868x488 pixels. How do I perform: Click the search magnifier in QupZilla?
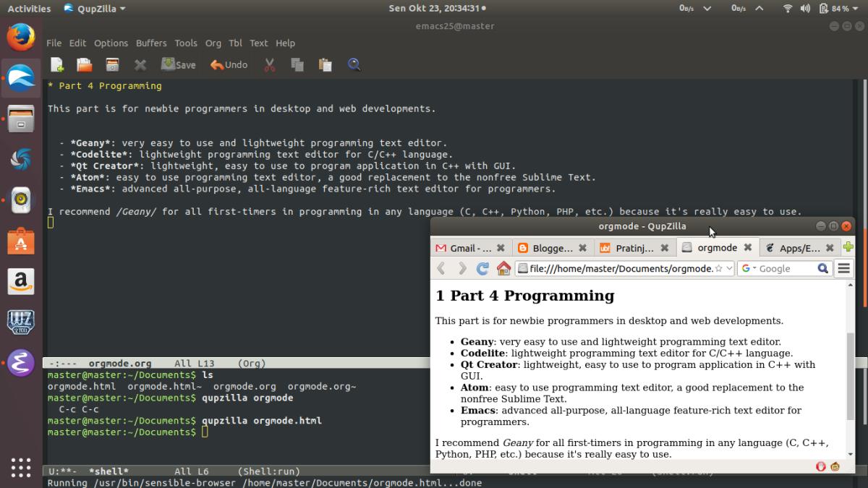click(x=822, y=268)
